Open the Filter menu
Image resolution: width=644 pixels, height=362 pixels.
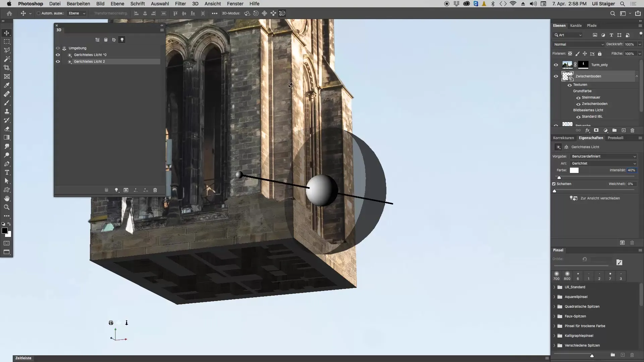point(180,4)
